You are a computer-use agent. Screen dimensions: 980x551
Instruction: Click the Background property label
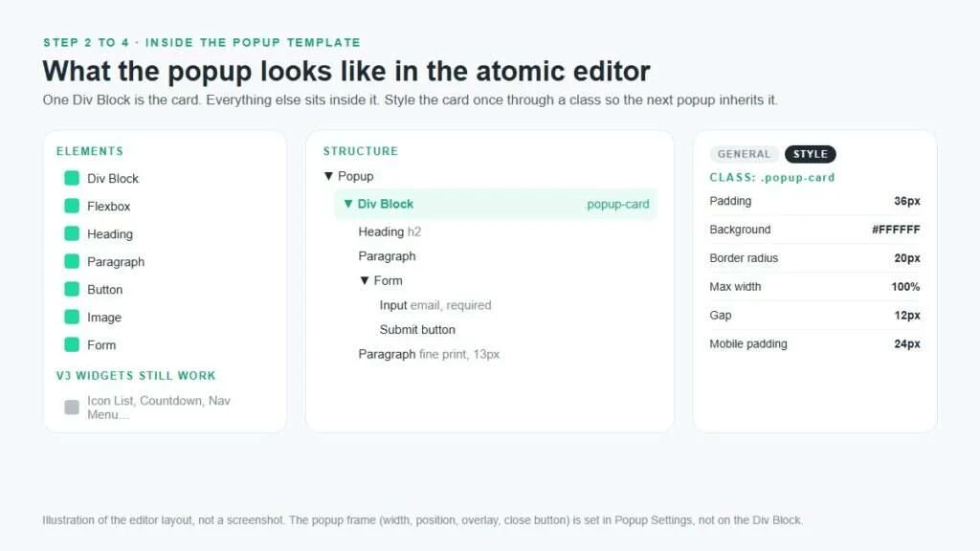(740, 230)
